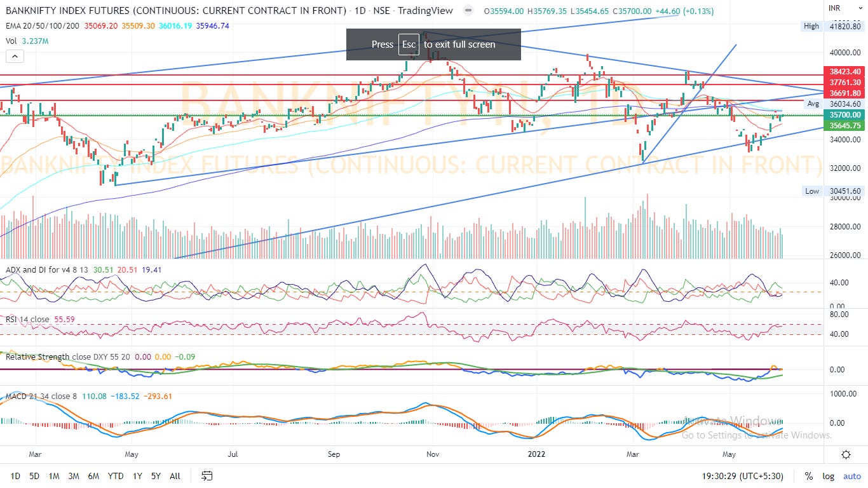Select the ADX and DI indicator legend

48,269
